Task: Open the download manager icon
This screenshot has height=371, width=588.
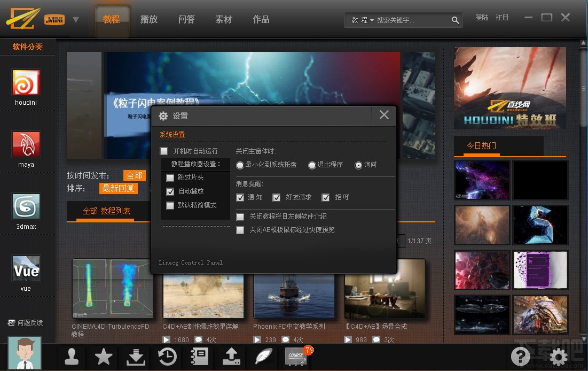Action: click(135, 357)
